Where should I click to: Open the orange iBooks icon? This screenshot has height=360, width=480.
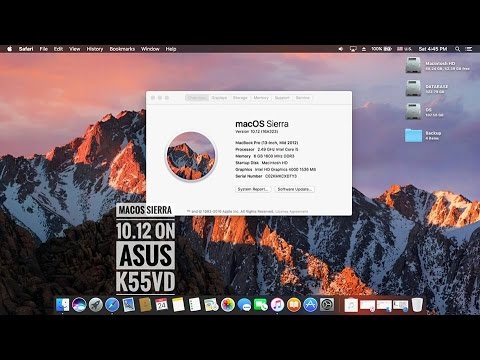click(294, 305)
